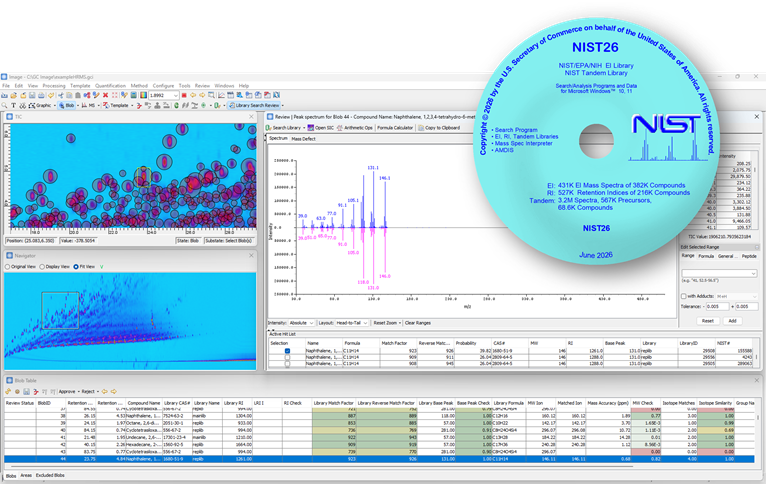Click the binoculars icon in second toolbar

tap(22, 105)
